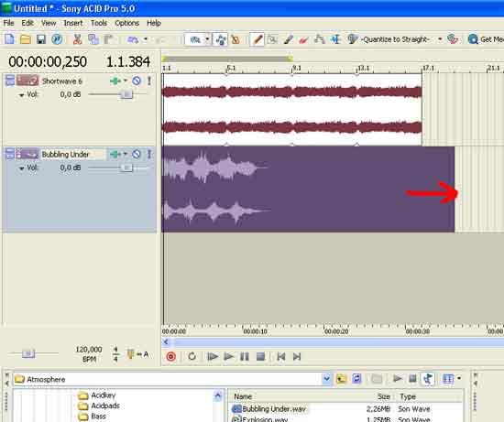Click the Go to End transport button
This screenshot has width=504, height=422.
[297, 356]
